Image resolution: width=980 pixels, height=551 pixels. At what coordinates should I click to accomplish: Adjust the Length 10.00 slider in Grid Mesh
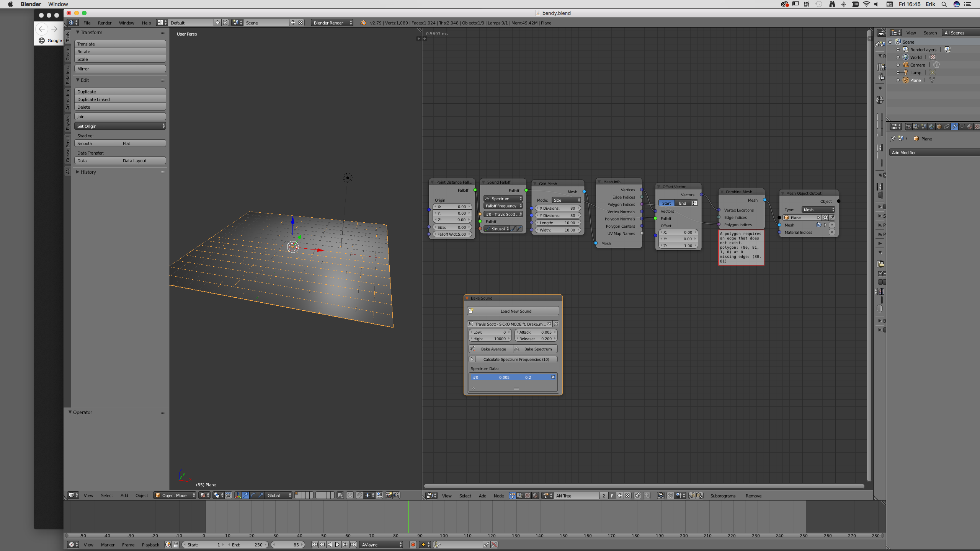[x=558, y=223]
